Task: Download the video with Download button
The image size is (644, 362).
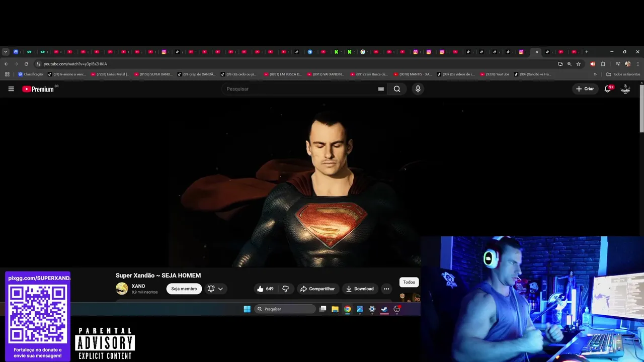Action: click(x=359, y=289)
